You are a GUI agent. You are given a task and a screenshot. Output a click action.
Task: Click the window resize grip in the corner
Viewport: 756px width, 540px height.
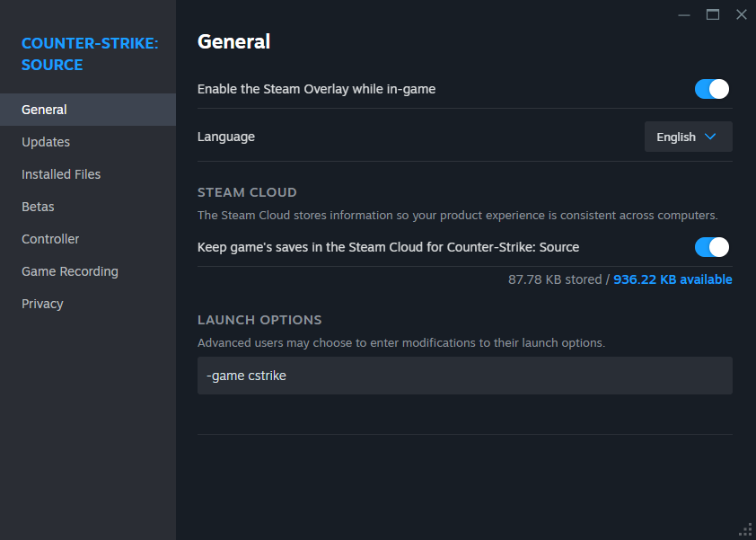point(746,530)
